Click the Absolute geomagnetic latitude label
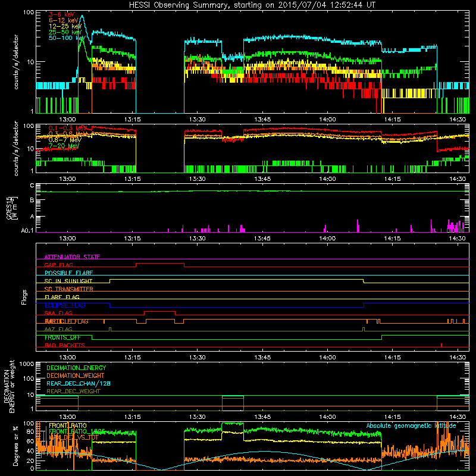This screenshot has width=476, height=476. (x=411, y=425)
